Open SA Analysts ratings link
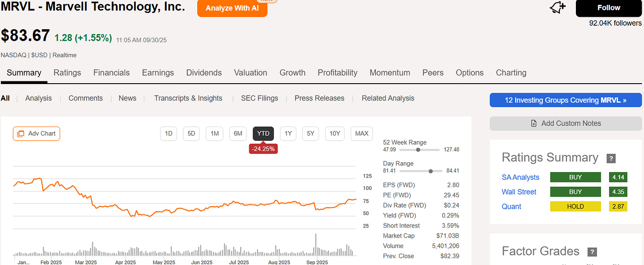 pos(521,177)
